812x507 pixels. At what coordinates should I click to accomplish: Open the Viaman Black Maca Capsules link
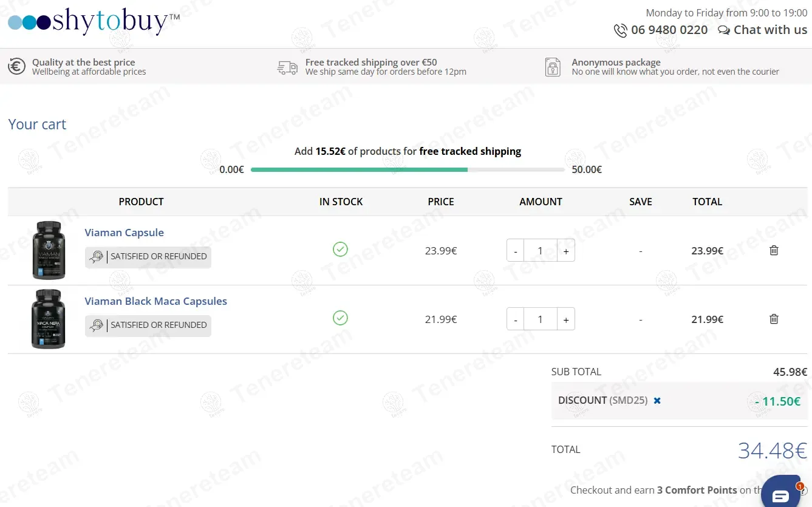pyautogui.click(x=156, y=301)
